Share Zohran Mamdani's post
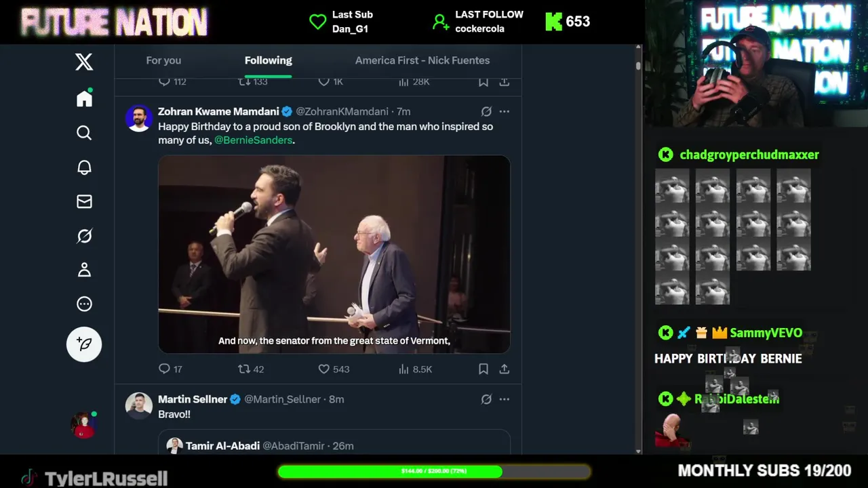Viewport: 868px width, 488px height. click(x=505, y=369)
